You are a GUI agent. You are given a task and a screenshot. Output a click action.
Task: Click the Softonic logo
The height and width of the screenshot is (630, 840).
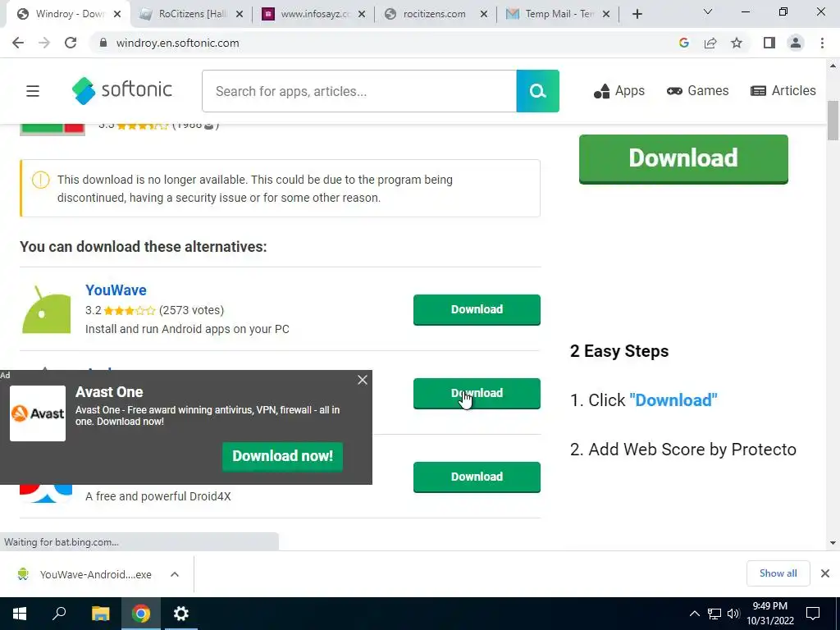[122, 90]
